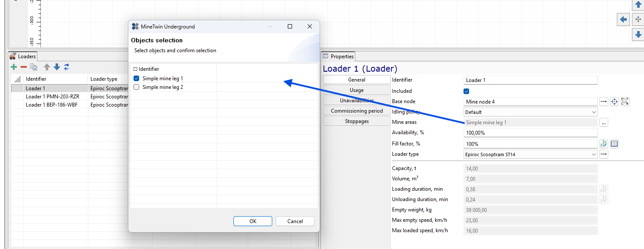This screenshot has width=644, height=249.
Task: Pan map view down arrow
Action: pos(638,35)
